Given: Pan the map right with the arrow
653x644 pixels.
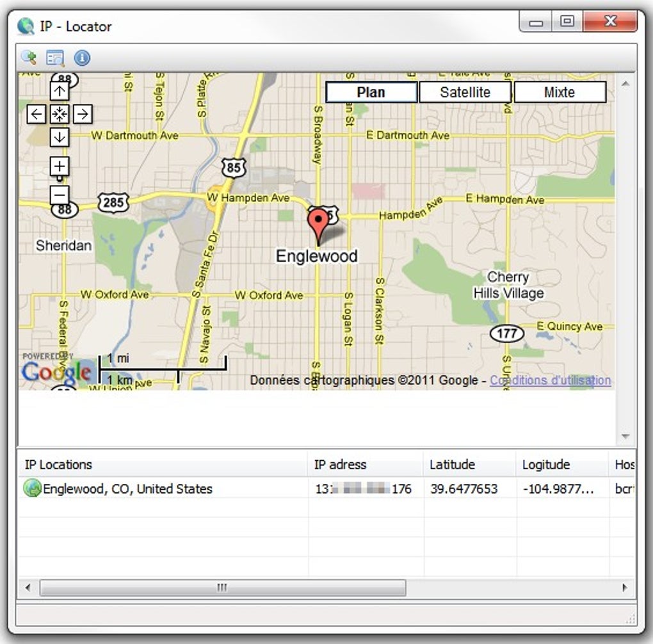Looking at the screenshot, I should pyautogui.click(x=83, y=114).
